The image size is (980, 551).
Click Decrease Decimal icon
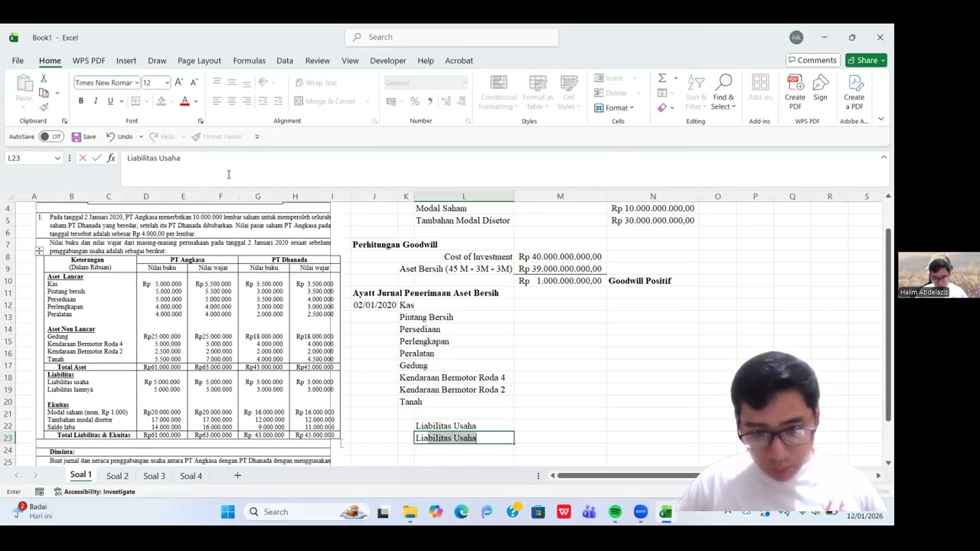[x=459, y=101]
